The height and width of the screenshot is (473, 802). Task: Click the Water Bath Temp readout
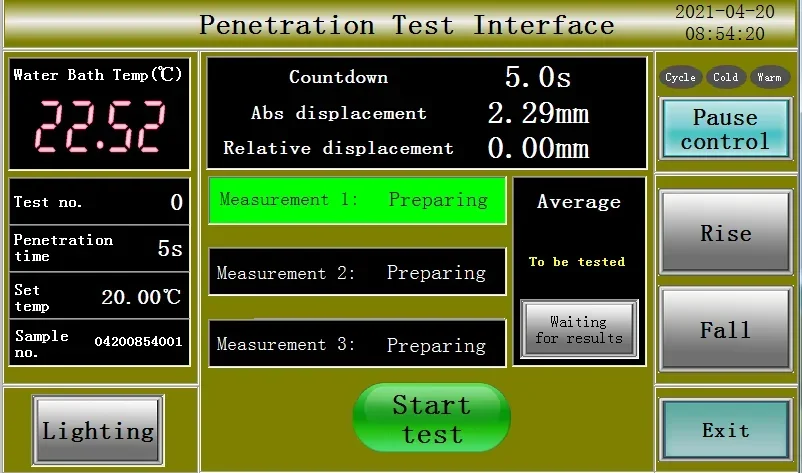click(99, 114)
